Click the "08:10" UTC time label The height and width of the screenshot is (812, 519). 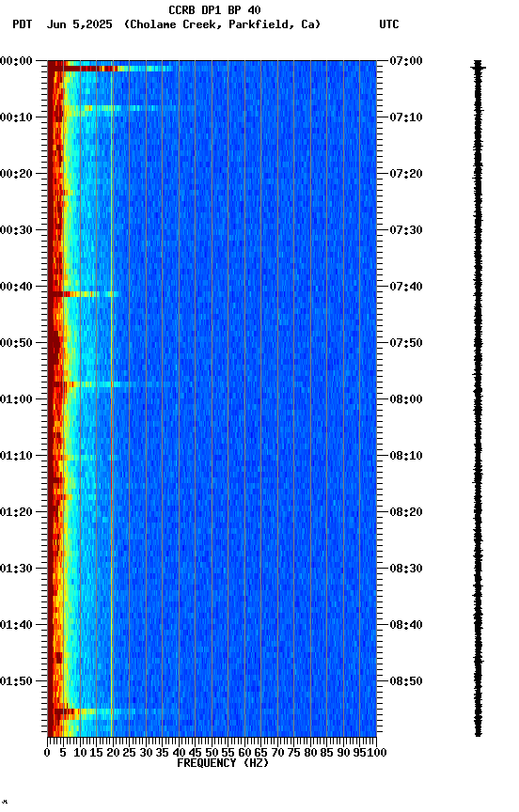click(406, 456)
